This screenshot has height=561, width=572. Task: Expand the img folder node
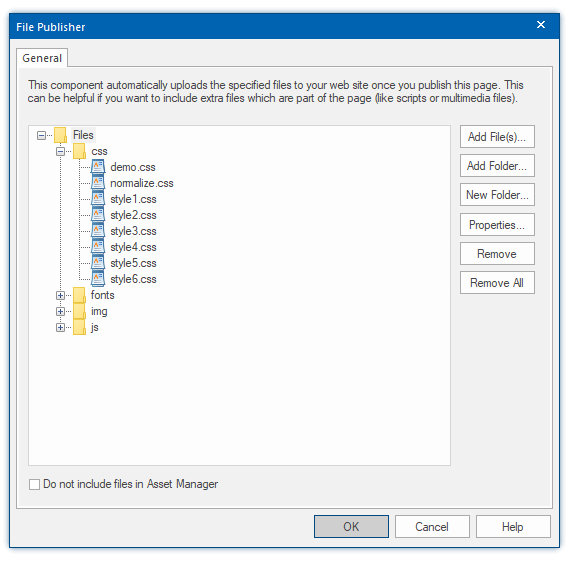pyautogui.click(x=61, y=312)
